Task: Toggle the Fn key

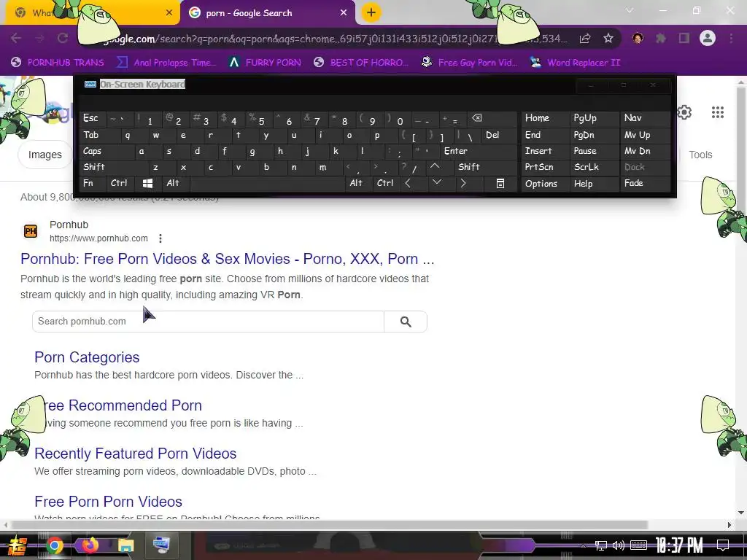Action: (93, 183)
